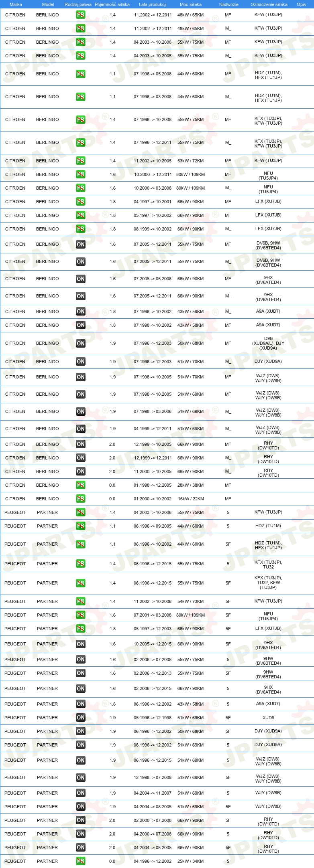The image size is (314, 868).
Task: Click production dates 02.2006 -> 07.2008
Action: click(153, 660)
